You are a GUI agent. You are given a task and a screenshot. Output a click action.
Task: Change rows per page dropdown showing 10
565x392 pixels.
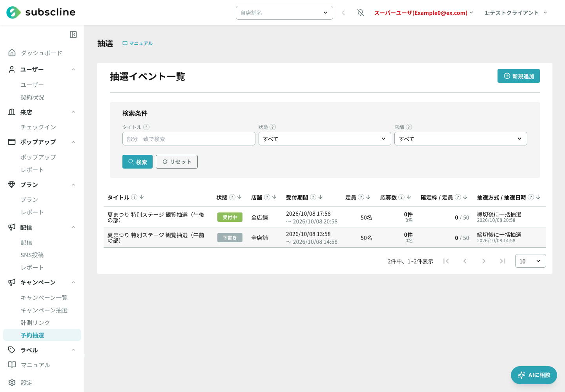point(530,261)
